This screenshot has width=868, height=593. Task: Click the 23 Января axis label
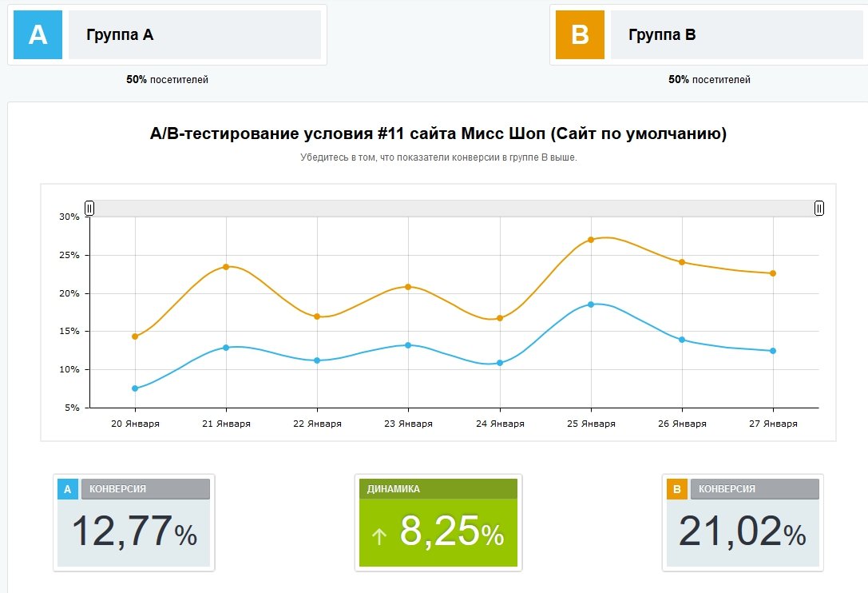tap(409, 424)
